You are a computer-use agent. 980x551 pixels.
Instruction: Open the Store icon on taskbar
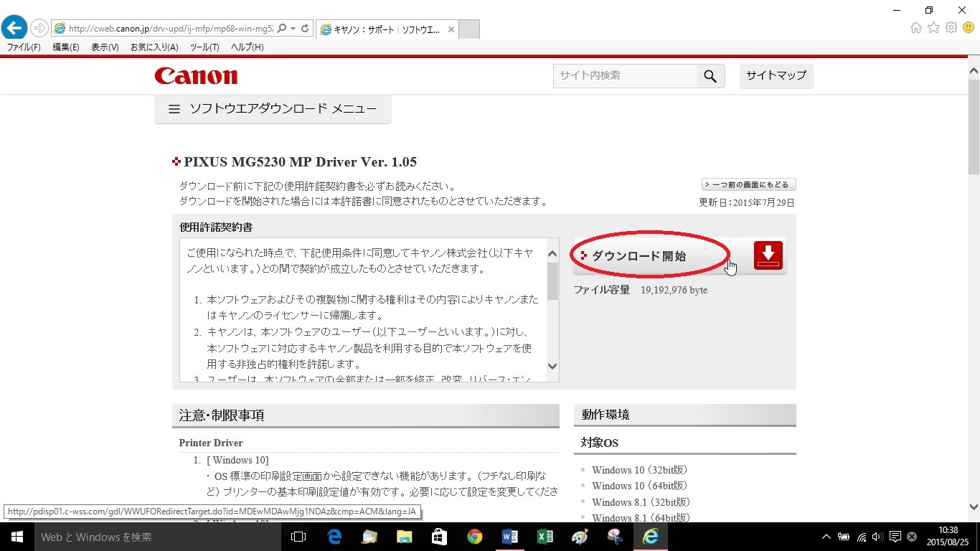point(440,537)
